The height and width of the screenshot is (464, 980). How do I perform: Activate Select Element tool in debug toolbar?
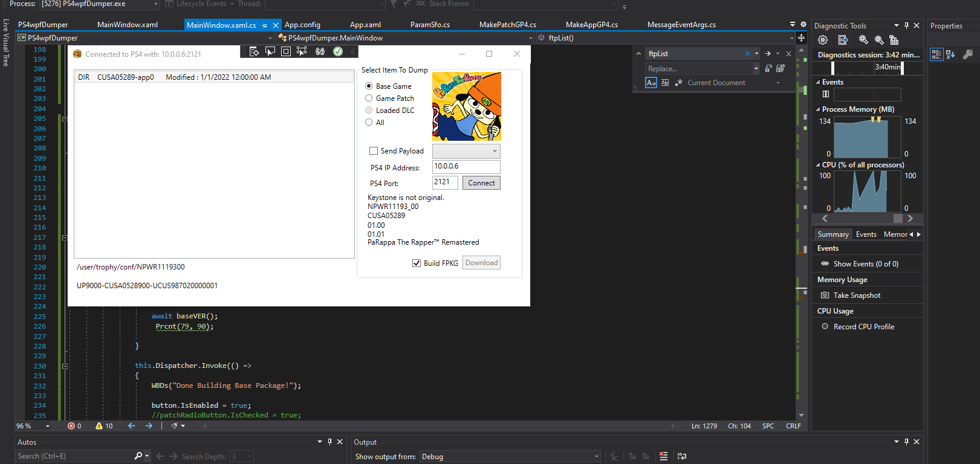[270, 51]
